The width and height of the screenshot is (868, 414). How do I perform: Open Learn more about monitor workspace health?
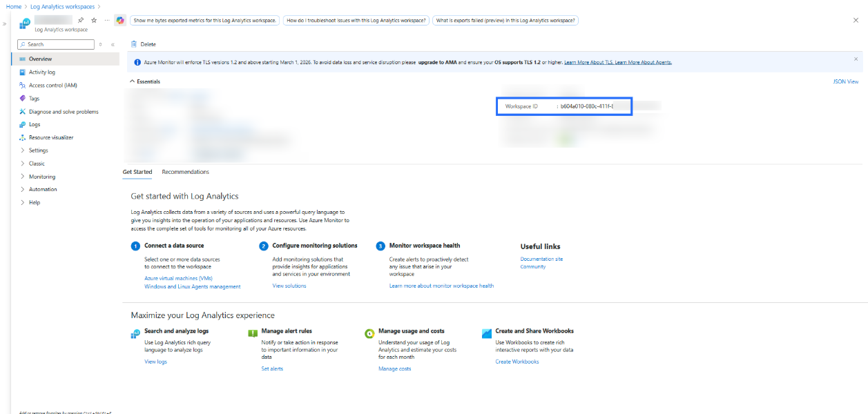pyautogui.click(x=441, y=286)
